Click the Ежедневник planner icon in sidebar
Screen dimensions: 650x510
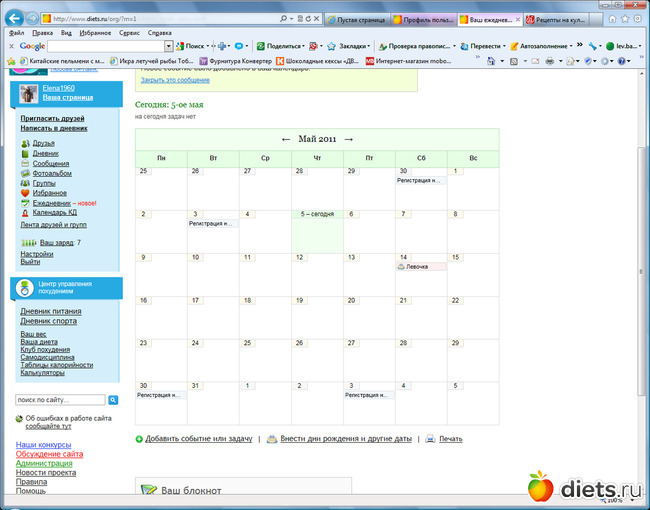tap(25, 203)
